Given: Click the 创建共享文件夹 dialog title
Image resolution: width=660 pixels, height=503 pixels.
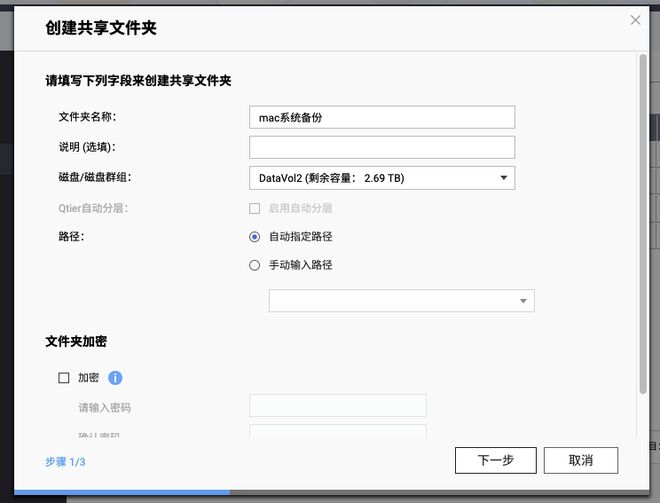Looking at the screenshot, I should pyautogui.click(x=101, y=28).
